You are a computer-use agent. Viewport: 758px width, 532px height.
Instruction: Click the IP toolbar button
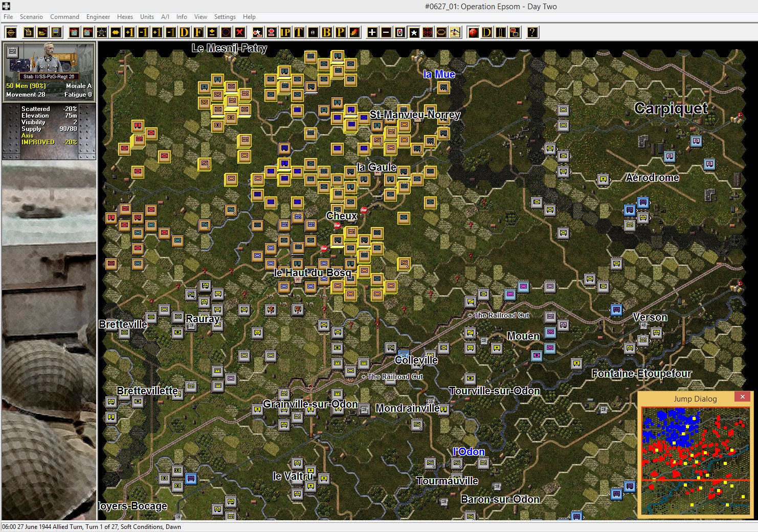coord(285,32)
